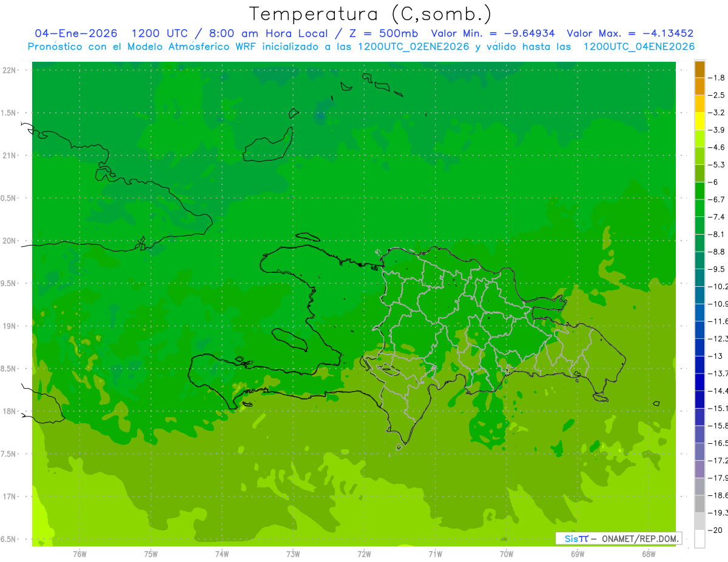Click latitude label "22N"
This screenshot has height=562, width=728.
[x=9, y=70]
